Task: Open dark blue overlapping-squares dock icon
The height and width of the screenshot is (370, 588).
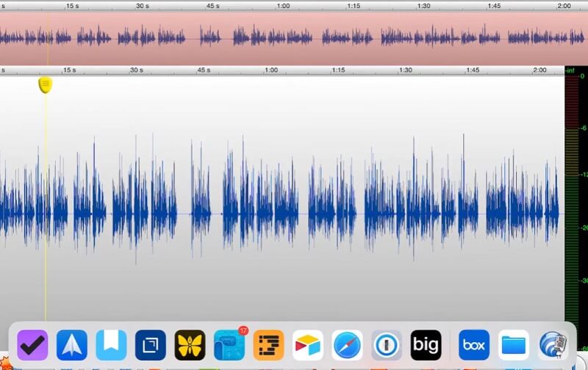Action: (151, 345)
